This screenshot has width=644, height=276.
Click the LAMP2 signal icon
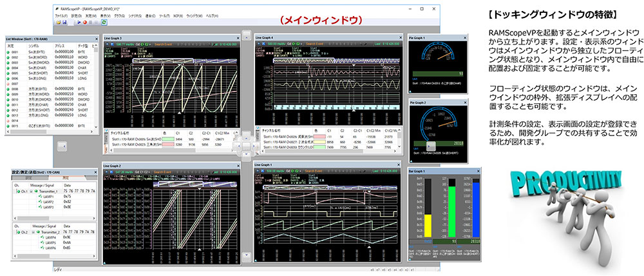click(40, 202)
